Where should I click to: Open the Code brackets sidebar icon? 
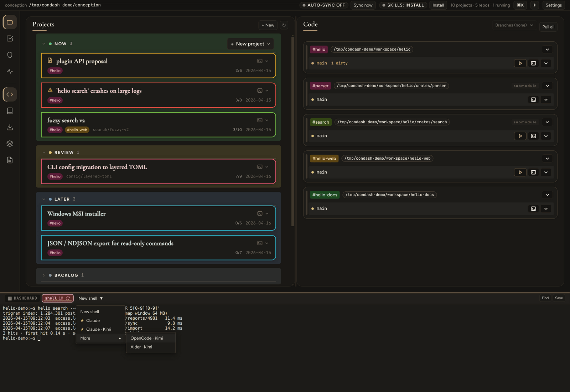pos(10,94)
